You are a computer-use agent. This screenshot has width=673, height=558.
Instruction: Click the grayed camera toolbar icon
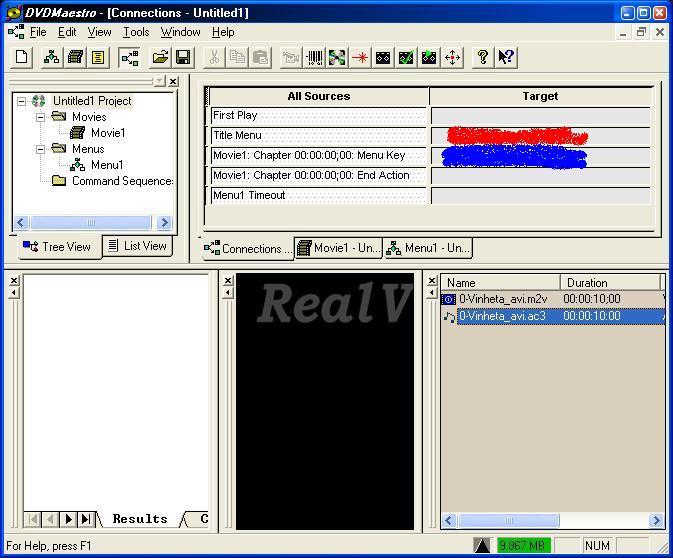(291, 57)
